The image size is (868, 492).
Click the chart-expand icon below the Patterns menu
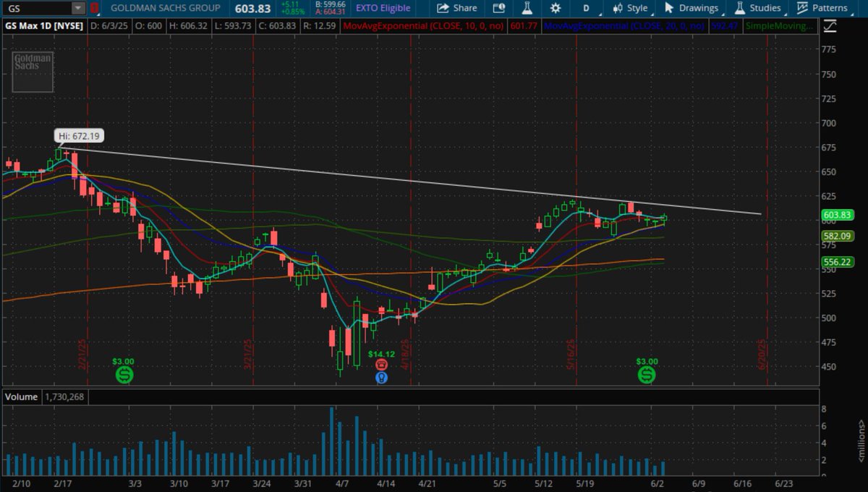830,26
